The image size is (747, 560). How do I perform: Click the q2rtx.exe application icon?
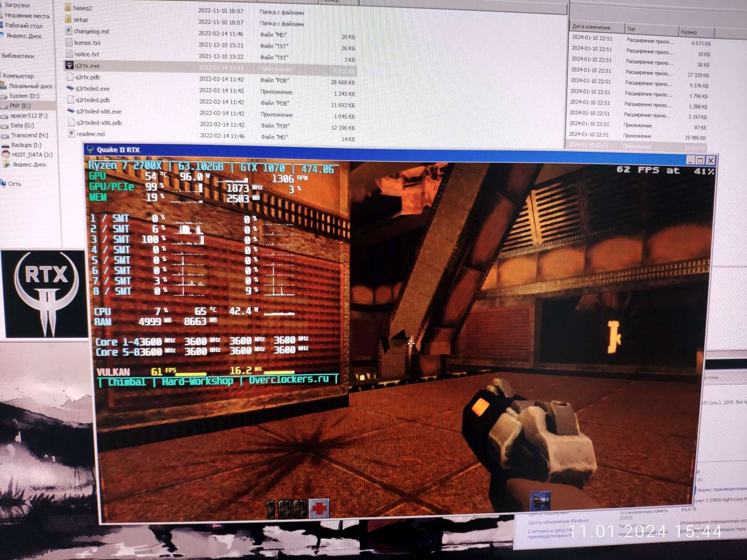point(70,66)
